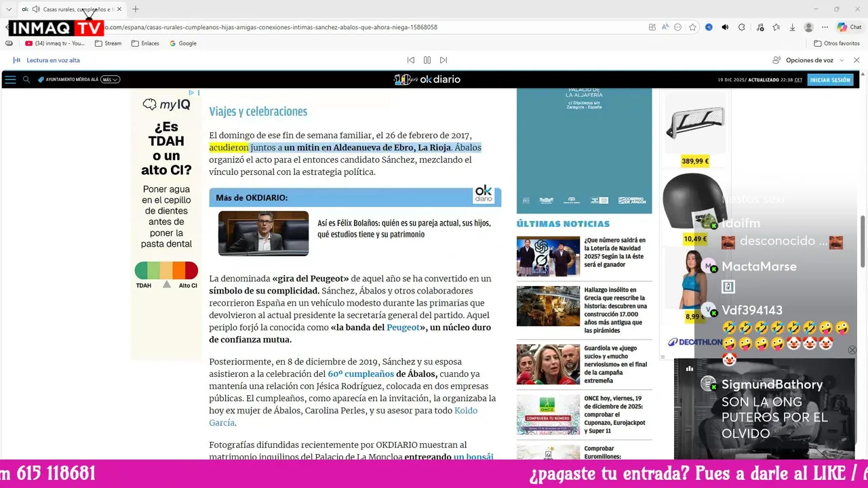Screen dimensions: 868x488
Task: Click Ayuntamiento Mérida Alá topic tag
Action: [68, 79]
